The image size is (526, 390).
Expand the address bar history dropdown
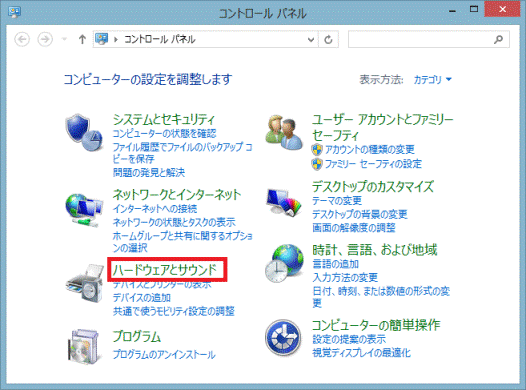[x=311, y=40]
